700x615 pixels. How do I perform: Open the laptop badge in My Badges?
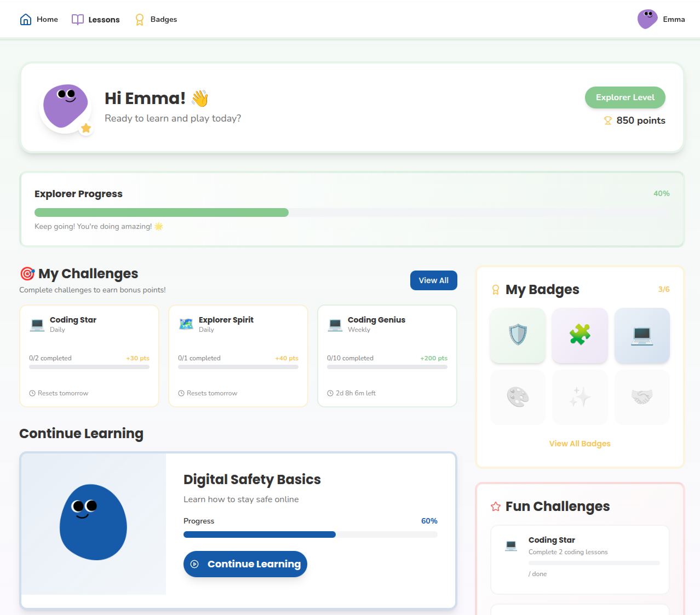click(x=641, y=335)
